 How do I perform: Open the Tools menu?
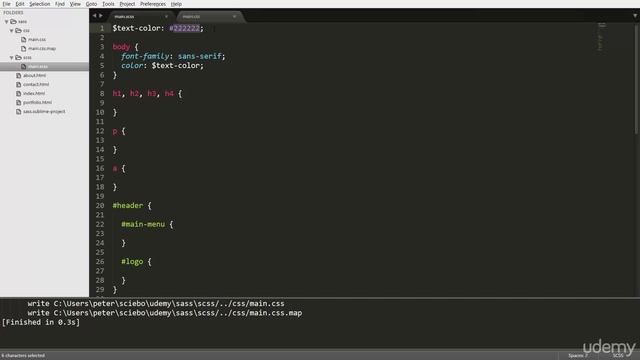[108, 4]
